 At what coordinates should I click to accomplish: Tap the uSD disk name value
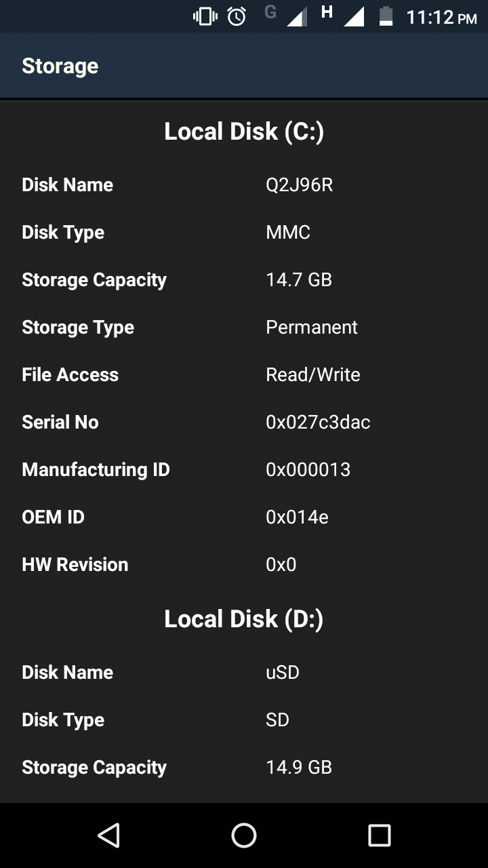coord(283,673)
